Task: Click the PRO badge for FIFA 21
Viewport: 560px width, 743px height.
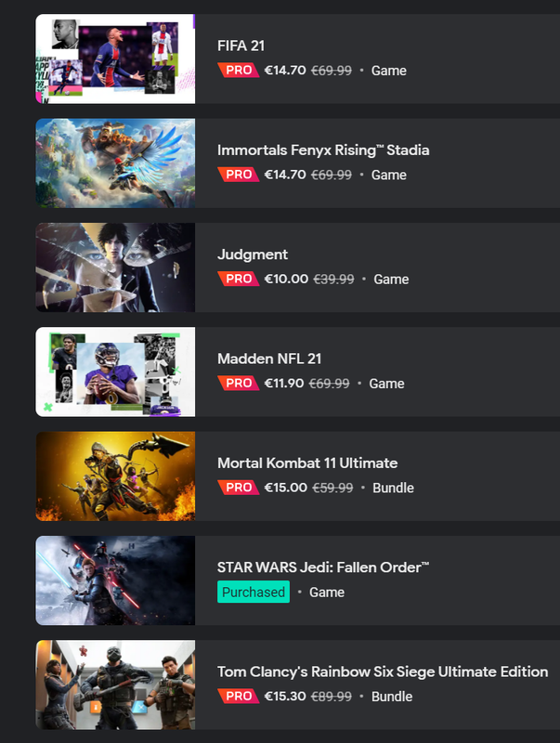Action: click(239, 71)
